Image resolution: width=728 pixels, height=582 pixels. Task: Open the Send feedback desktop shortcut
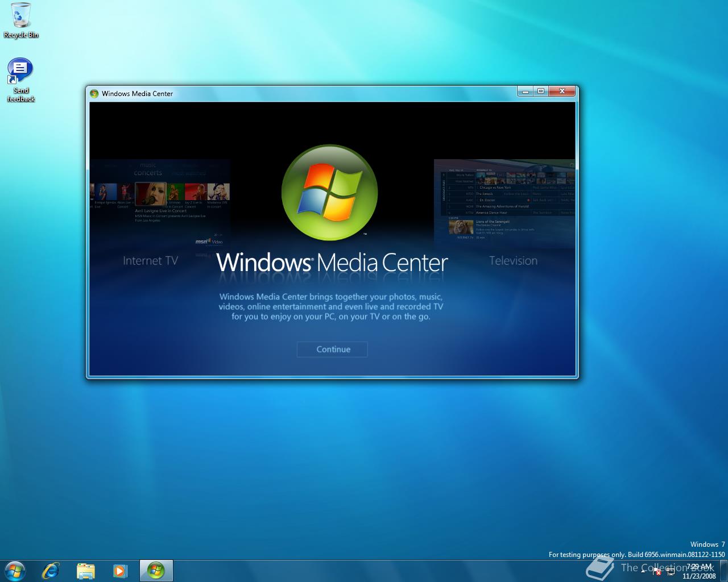20,80
